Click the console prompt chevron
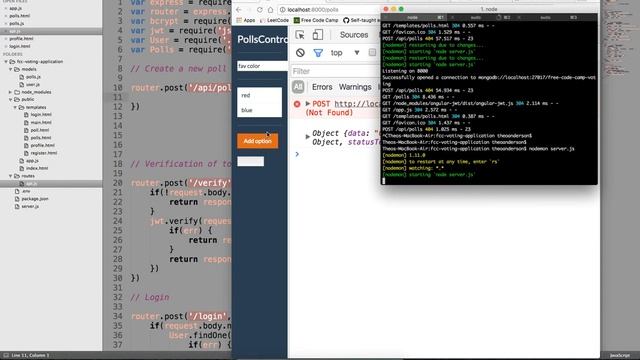The image size is (640, 360). [297, 154]
